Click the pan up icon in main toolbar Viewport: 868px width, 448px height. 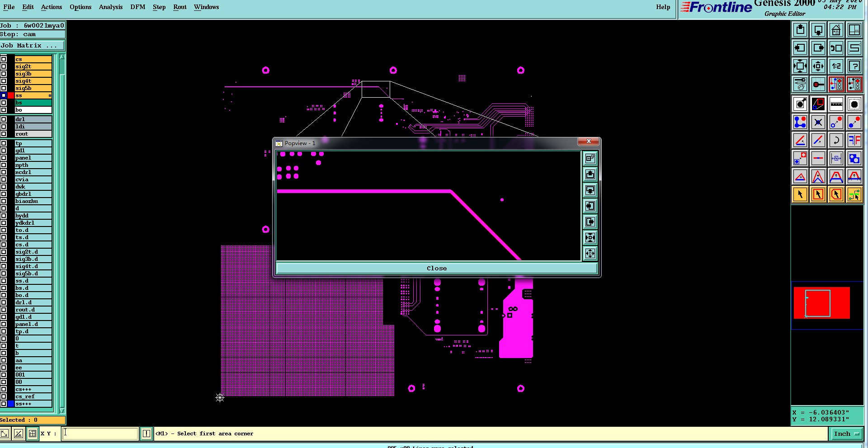click(x=800, y=30)
